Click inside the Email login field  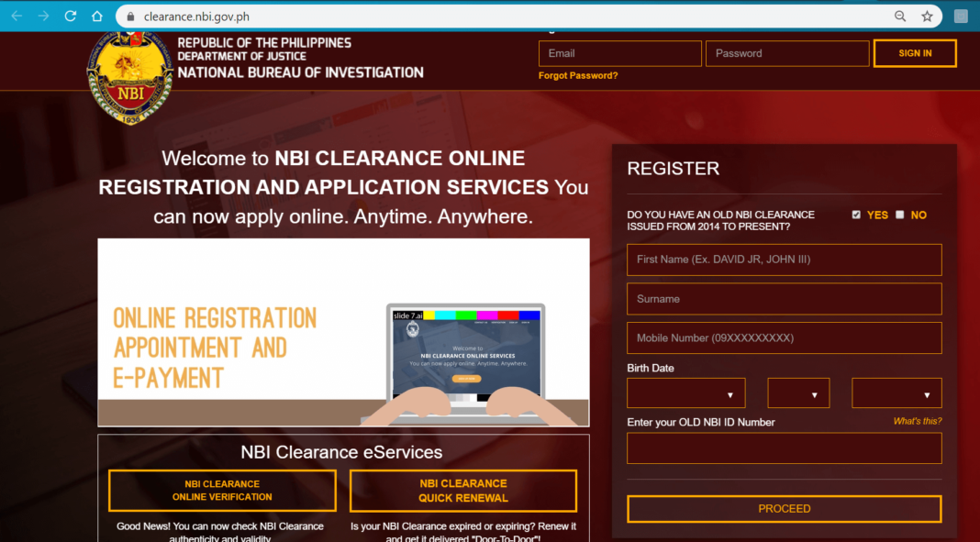(x=619, y=52)
